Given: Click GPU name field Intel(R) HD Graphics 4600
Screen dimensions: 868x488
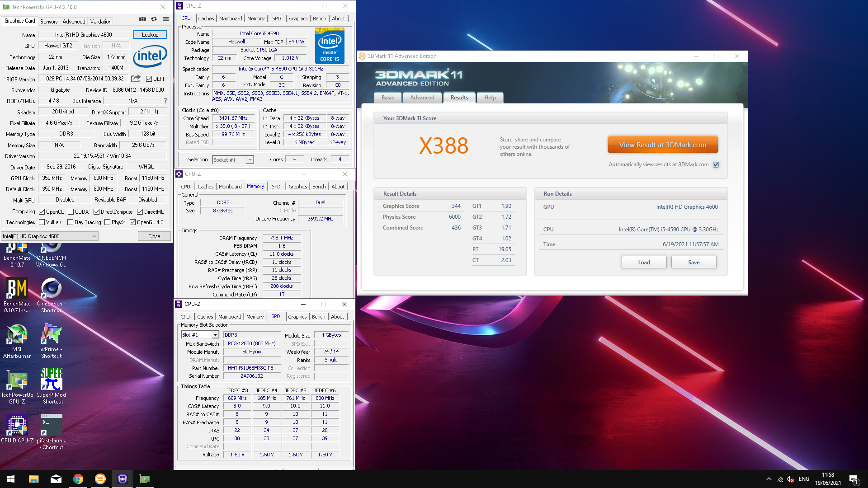Looking at the screenshot, I should [84, 35].
